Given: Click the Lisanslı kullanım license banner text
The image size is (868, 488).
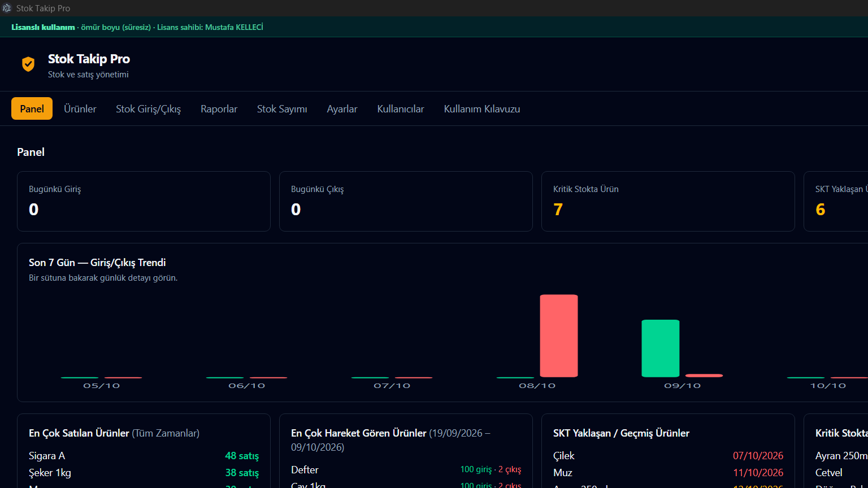Looking at the screenshot, I should click(x=43, y=27).
